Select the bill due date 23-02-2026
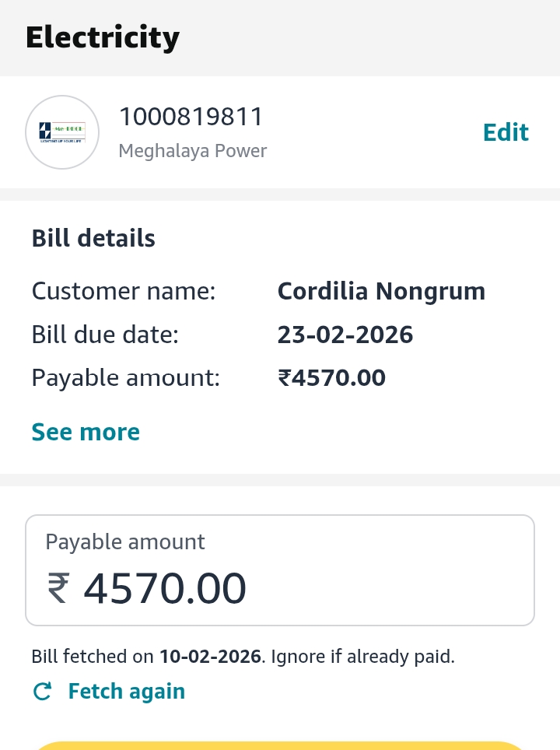 345,335
